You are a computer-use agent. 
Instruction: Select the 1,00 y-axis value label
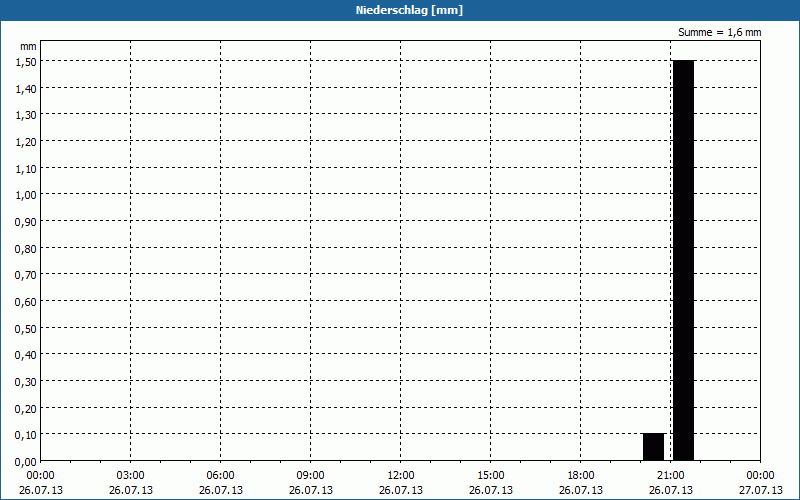(x=26, y=194)
